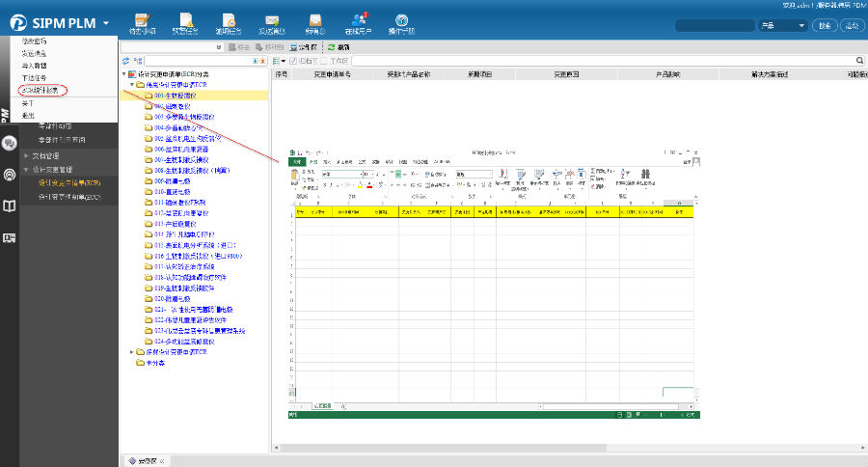Open the SIPM PLM dropdown arrow
Image resolution: width=868 pixels, height=467 pixels.
tap(105, 22)
